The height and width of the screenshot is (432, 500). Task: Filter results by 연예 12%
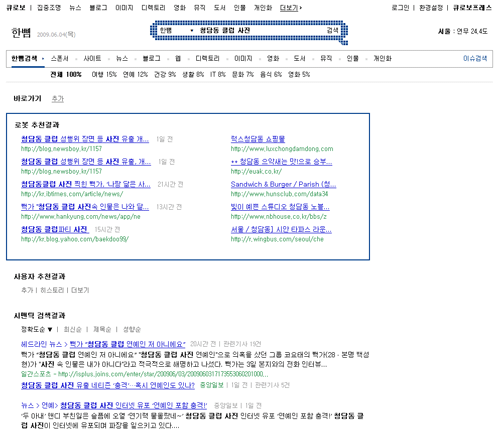tap(135, 74)
